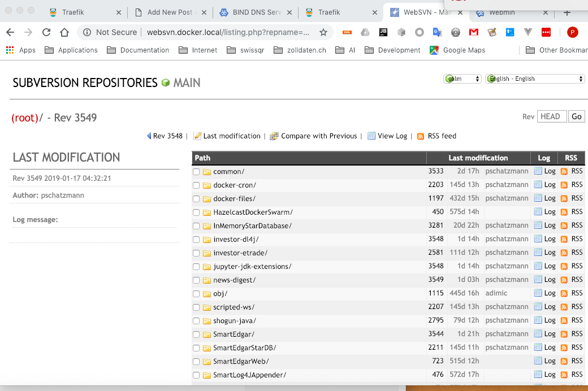The image size is (588, 391).
Task: Open the Log icon for docker-cron/
Action: click(538, 185)
